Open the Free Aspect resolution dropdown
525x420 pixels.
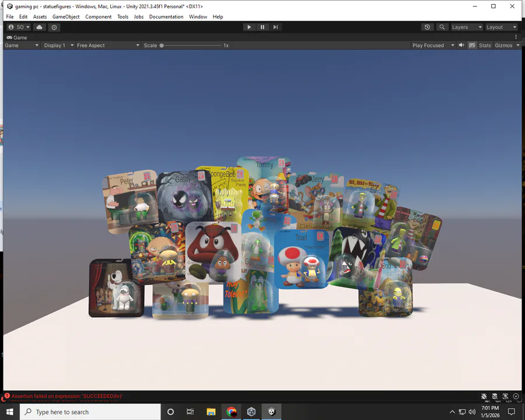tap(108, 45)
